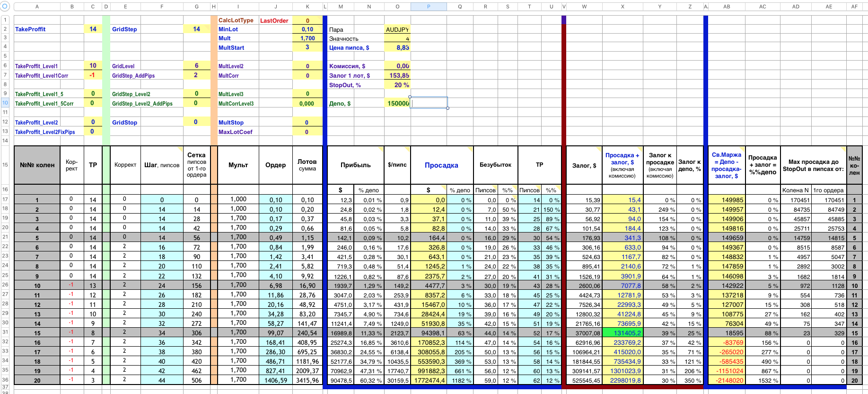
Task: Click the margin cell 525545,45
Action: pos(584,380)
